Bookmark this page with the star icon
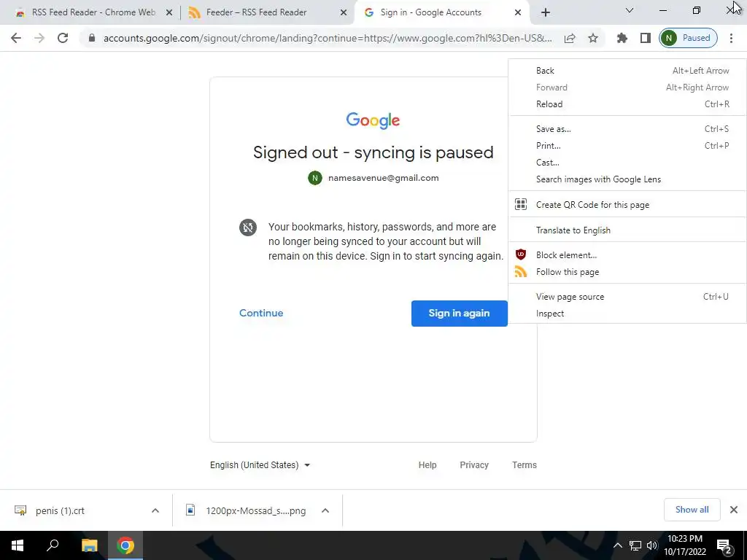The height and width of the screenshot is (560, 747). pos(592,38)
